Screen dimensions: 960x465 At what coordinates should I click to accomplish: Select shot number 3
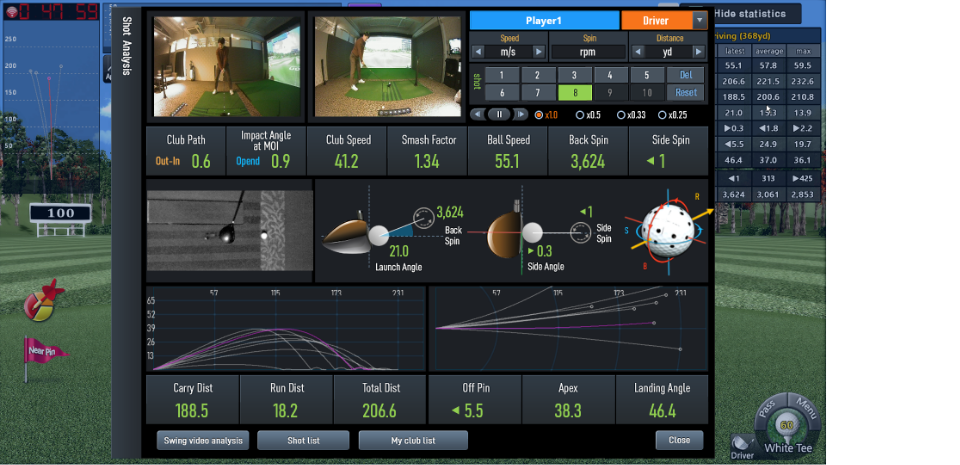[x=574, y=75]
